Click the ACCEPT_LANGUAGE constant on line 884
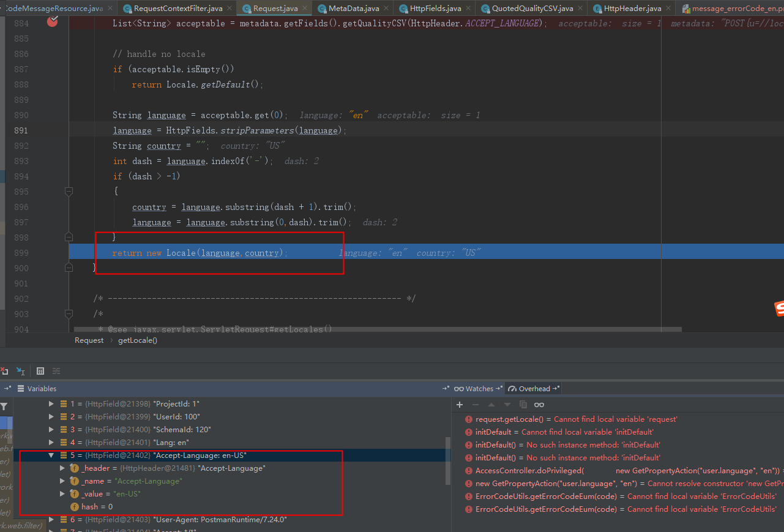The height and width of the screenshot is (532, 784). (503, 23)
